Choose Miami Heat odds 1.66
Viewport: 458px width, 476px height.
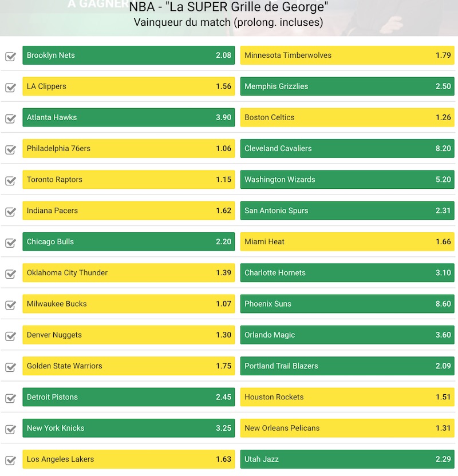pos(347,241)
